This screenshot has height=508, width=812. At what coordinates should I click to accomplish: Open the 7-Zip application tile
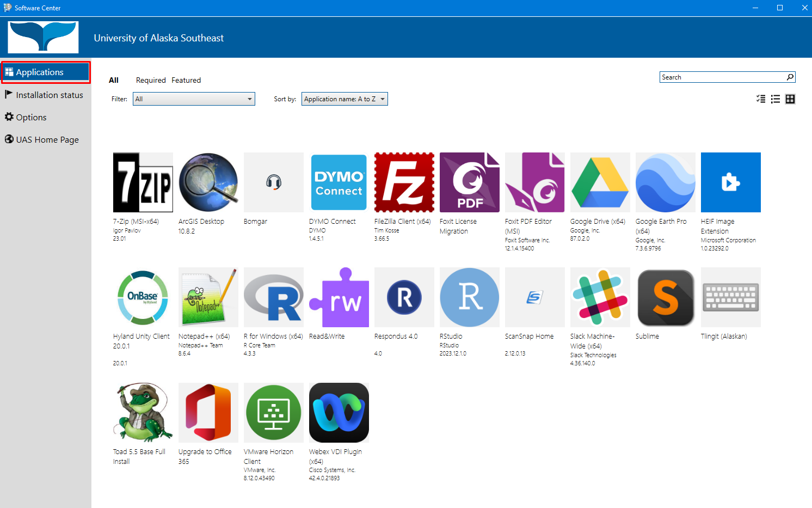[143, 182]
